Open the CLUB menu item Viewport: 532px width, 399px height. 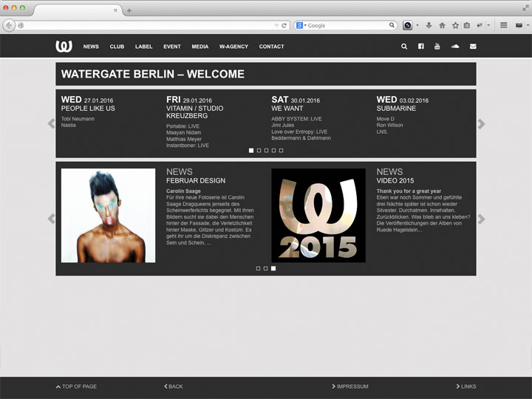(117, 47)
